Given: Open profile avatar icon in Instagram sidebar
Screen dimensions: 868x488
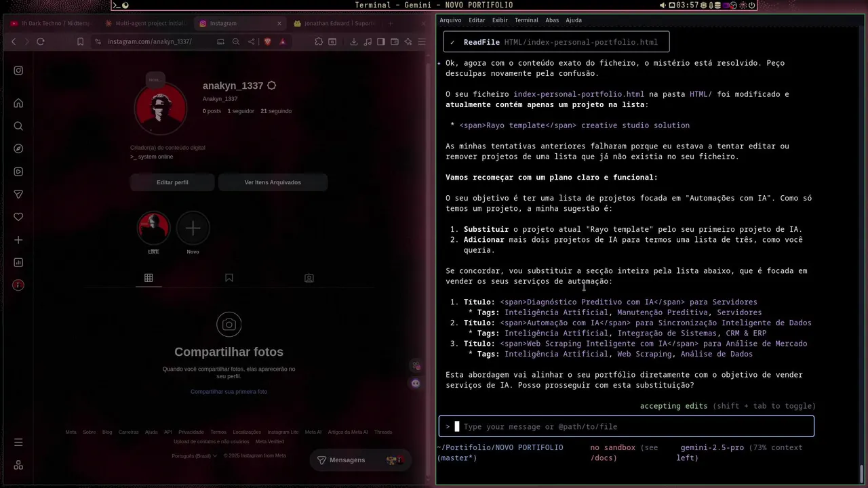Looking at the screenshot, I should point(18,285).
